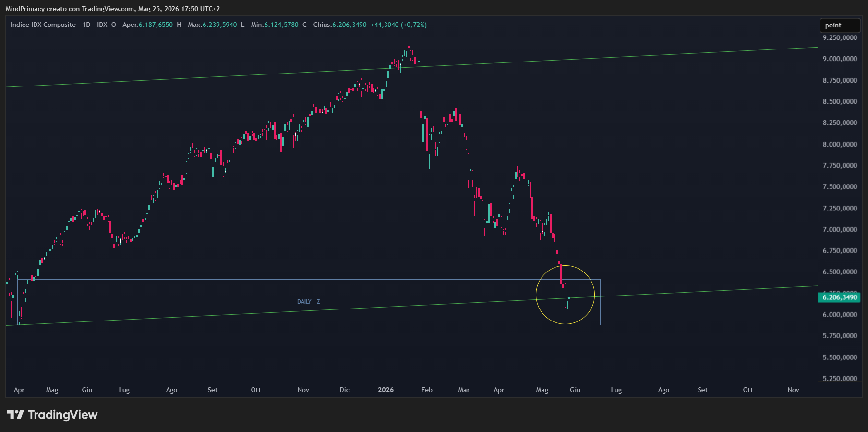Click the 9.250,0000 price axis label
The width and height of the screenshot is (868, 432).
coord(840,37)
